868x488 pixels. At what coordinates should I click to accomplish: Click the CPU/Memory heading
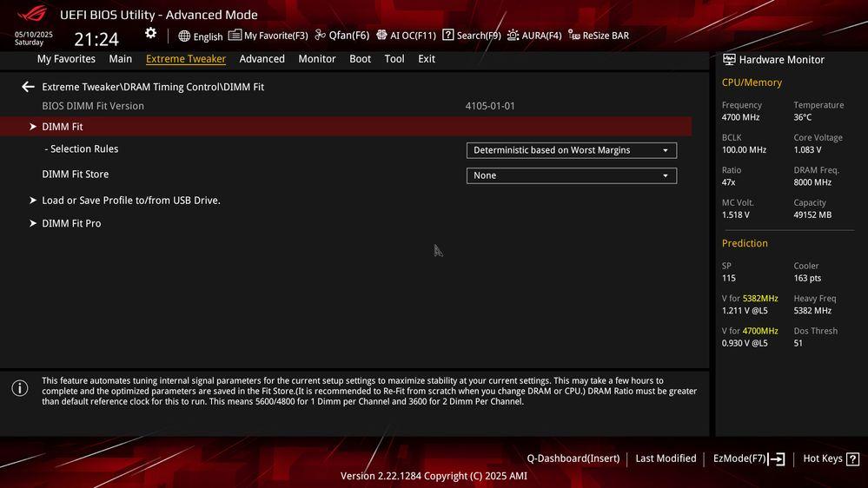click(x=752, y=82)
